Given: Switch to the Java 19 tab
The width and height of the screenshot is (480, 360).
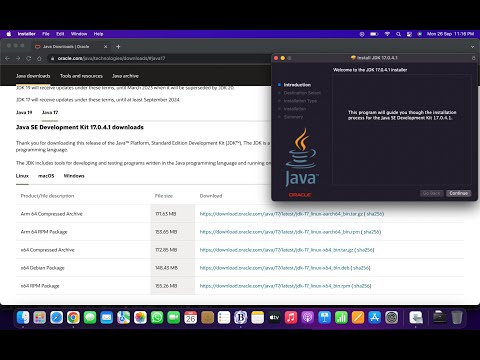Looking at the screenshot, I should (24, 112).
